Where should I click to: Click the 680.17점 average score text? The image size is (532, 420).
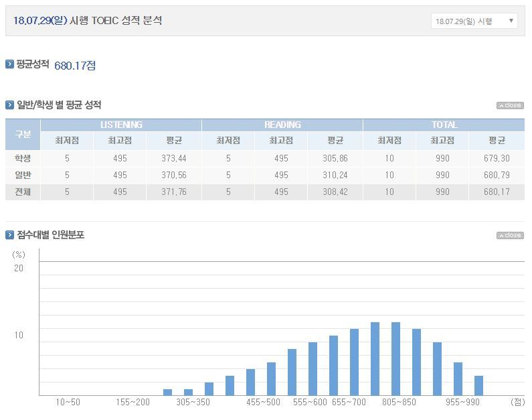75,65
